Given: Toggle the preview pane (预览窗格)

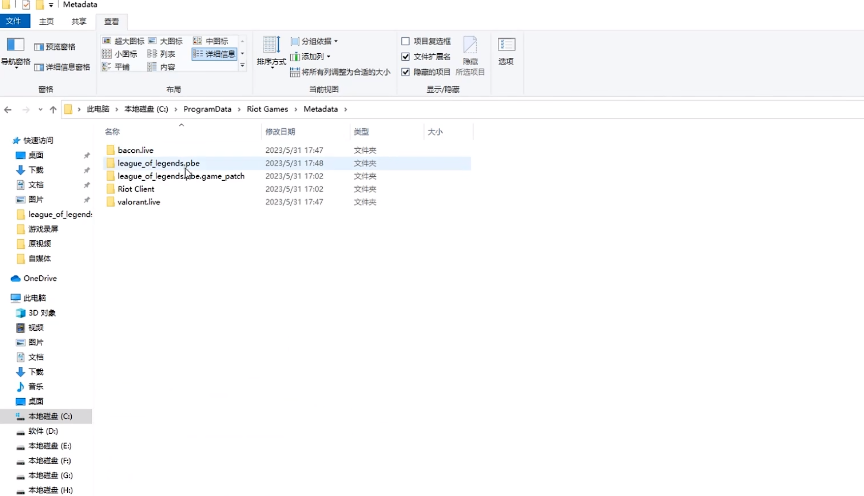Looking at the screenshot, I should tap(55, 47).
